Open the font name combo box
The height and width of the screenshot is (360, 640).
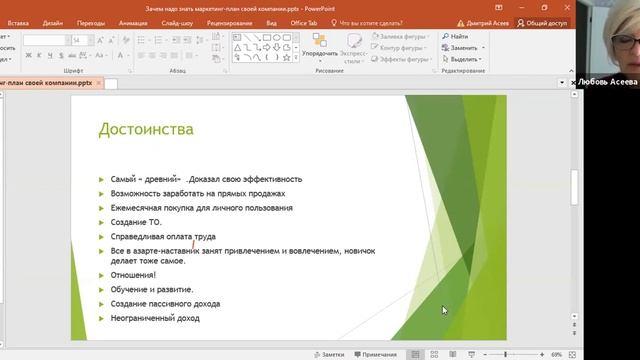coord(47,40)
